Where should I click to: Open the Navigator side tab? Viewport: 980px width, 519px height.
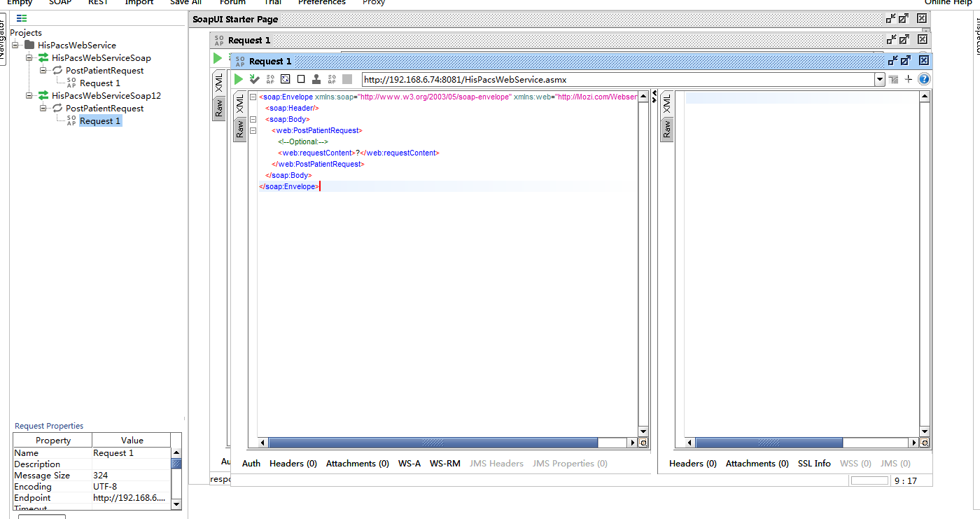click(2, 41)
